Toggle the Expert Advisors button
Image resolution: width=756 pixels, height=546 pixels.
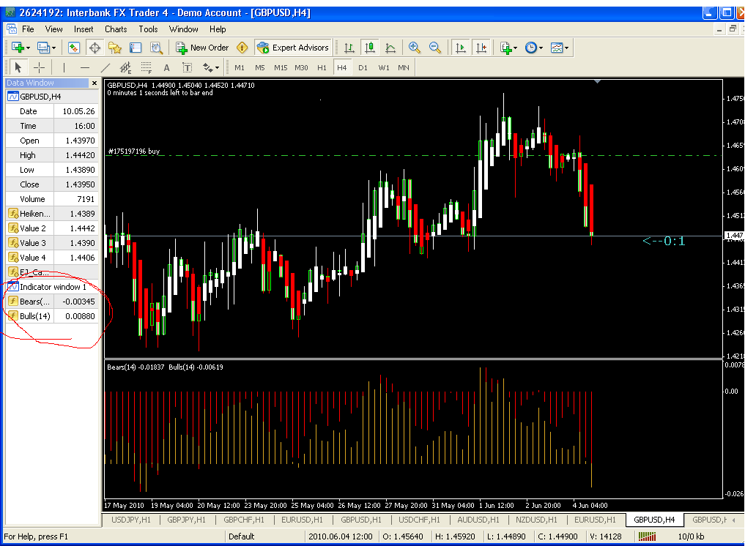293,48
